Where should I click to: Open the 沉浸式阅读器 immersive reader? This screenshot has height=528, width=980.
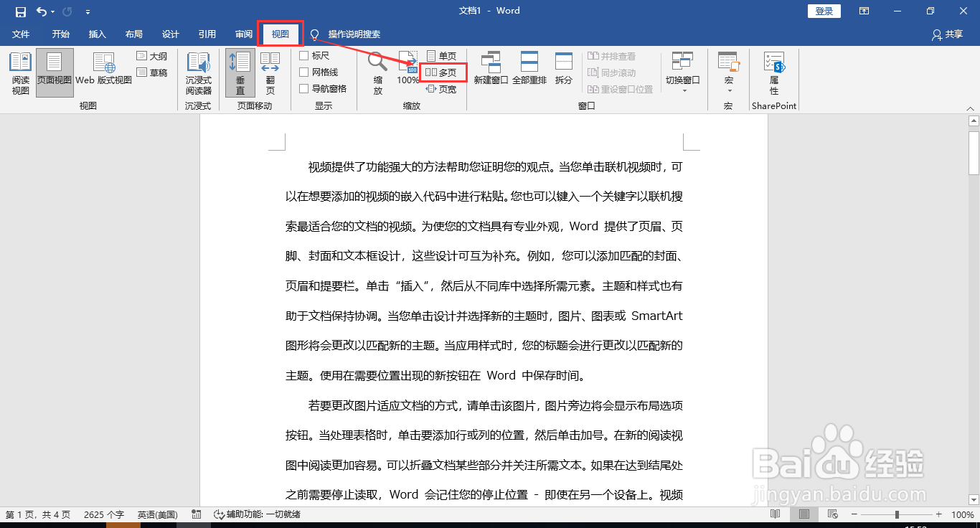pos(199,71)
